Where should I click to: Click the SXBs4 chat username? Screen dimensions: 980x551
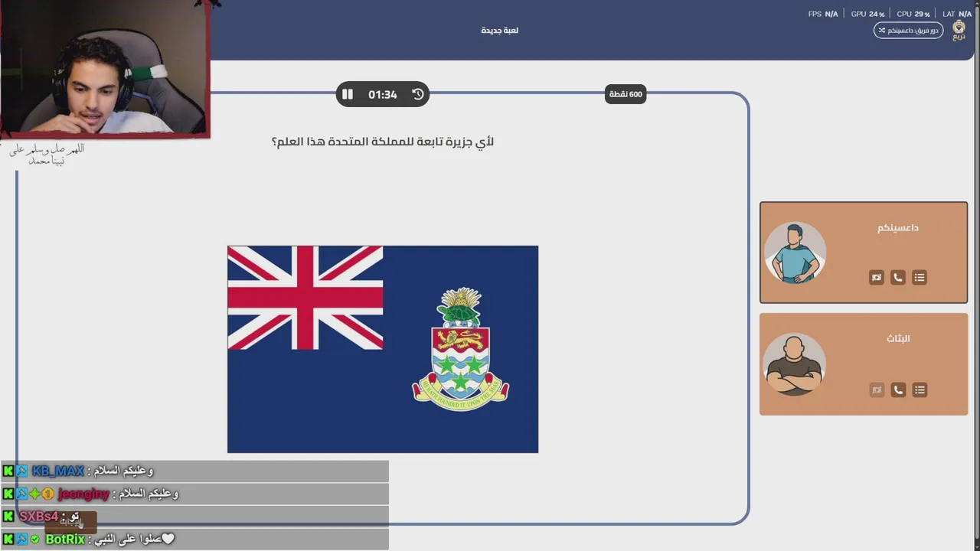coord(39,517)
